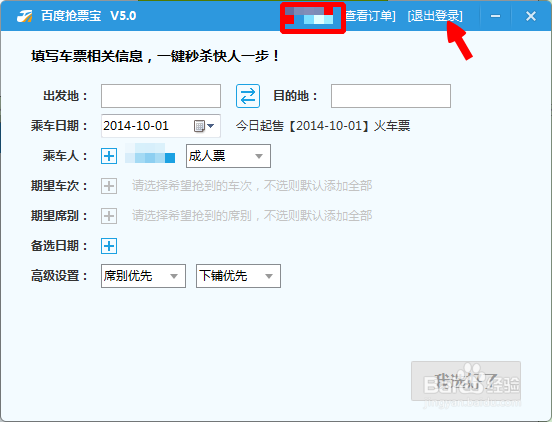Open the 下铺优先 berth preference dropdown
This screenshot has height=422, width=552.
tap(238, 276)
